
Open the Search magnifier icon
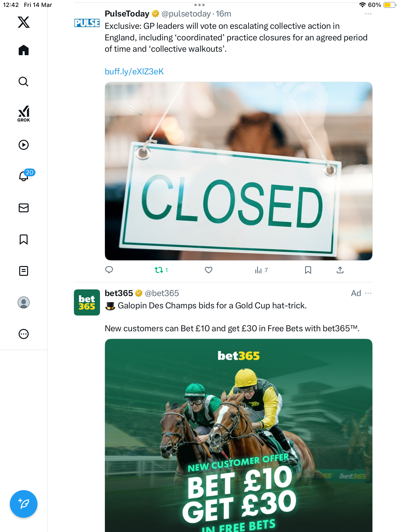coord(24,82)
